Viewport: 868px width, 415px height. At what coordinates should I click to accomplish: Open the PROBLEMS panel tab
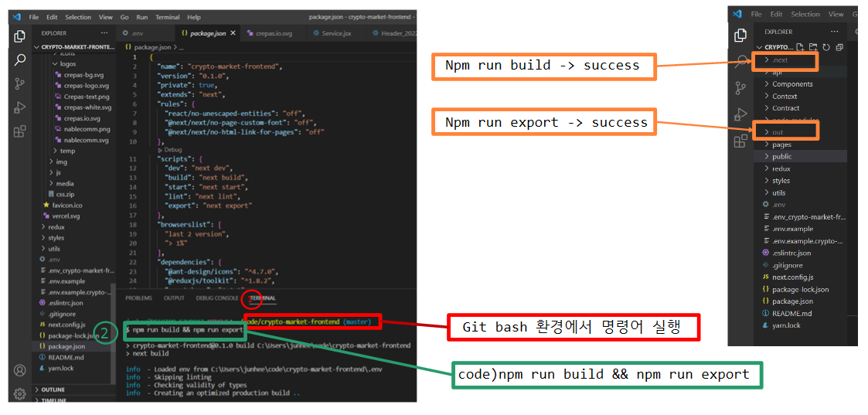pos(138,298)
